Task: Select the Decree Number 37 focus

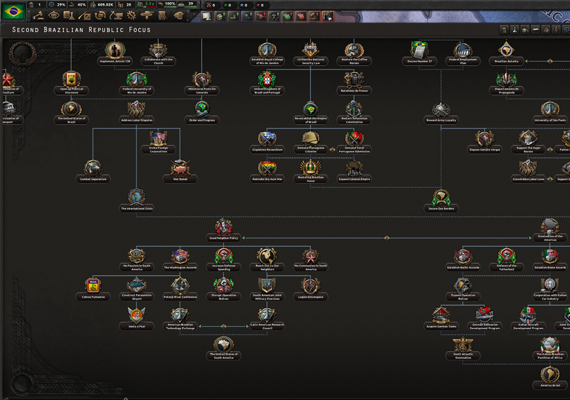Action: tap(419, 54)
